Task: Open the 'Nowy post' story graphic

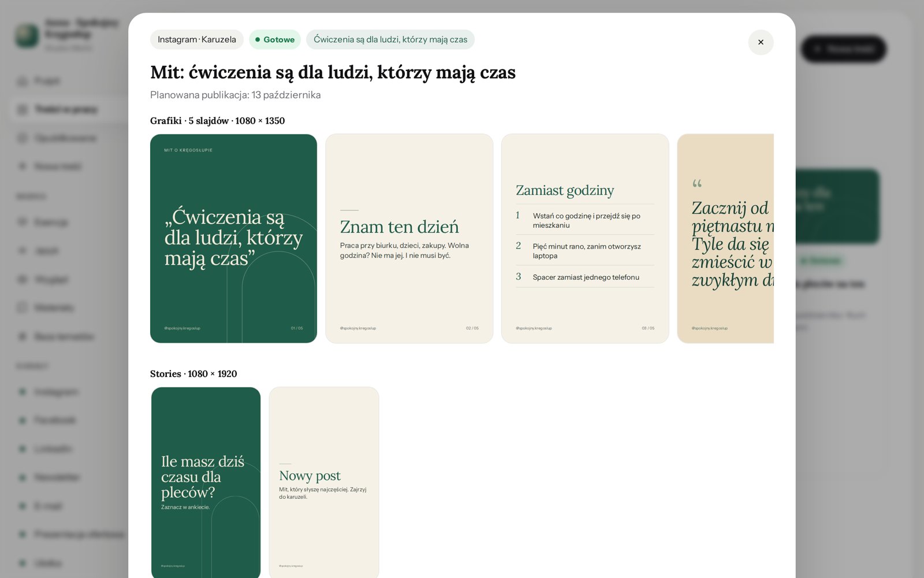Action: (x=324, y=482)
